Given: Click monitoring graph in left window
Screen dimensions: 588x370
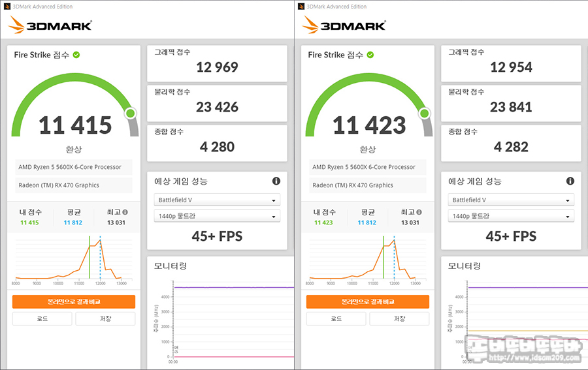Looking at the screenshot, I should coord(224,322).
